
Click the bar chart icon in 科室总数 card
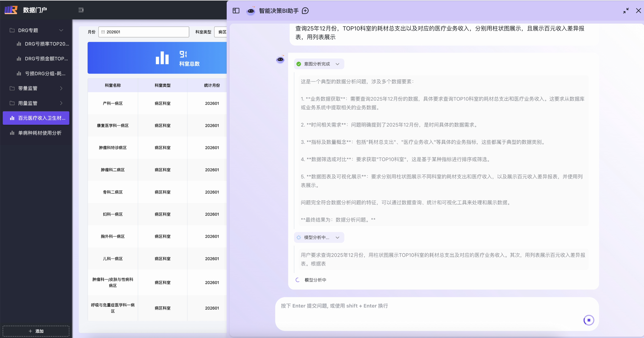click(162, 58)
